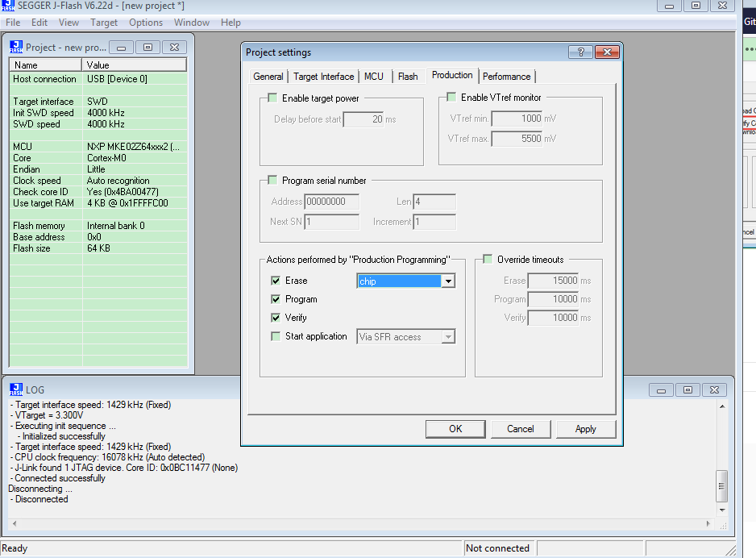Open the File menu
The height and width of the screenshot is (558, 756).
(x=13, y=23)
